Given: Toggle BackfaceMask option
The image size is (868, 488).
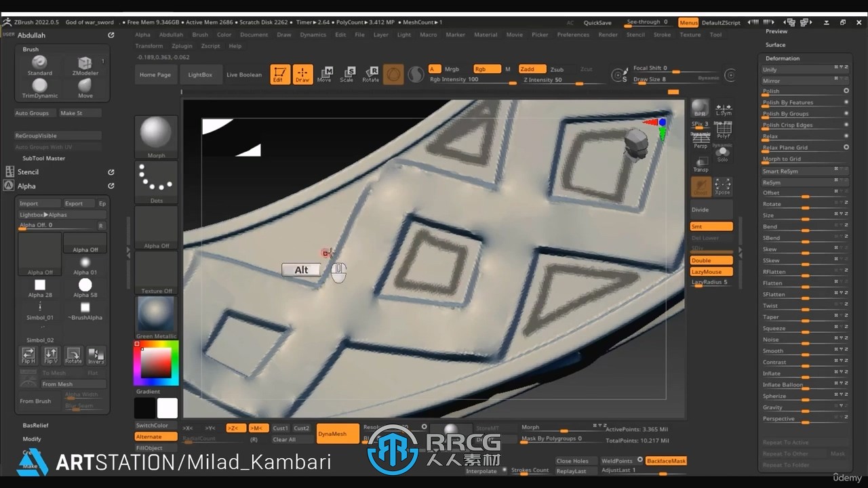Looking at the screenshot, I should (666, 461).
